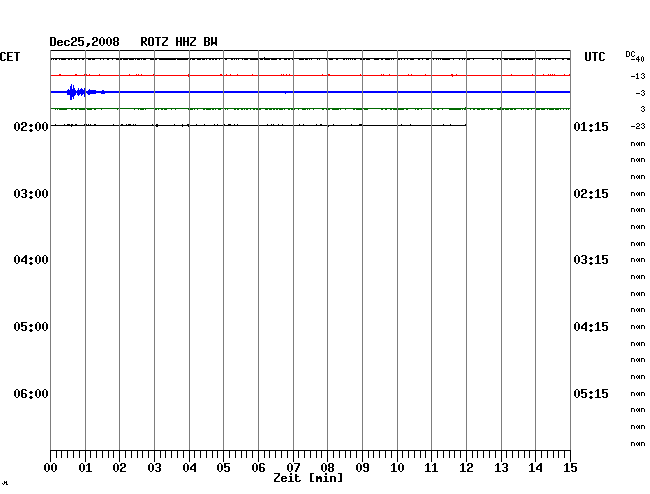Click the CET time zone label
The width and height of the screenshot is (650, 494).
[x=10, y=57]
